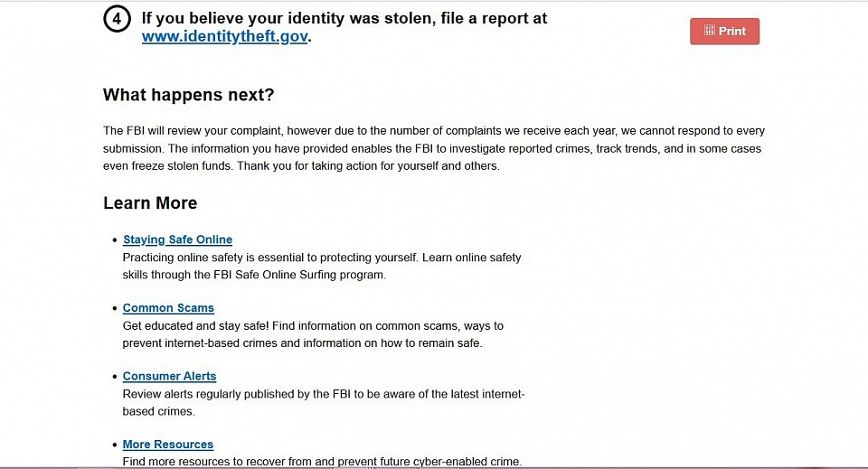868x469 pixels.
Task: Click the "If you believe your identity was stolen" heading
Action: (344, 18)
